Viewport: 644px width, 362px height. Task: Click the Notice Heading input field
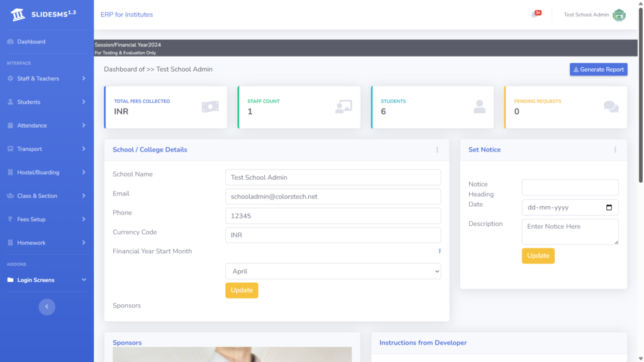tap(570, 187)
